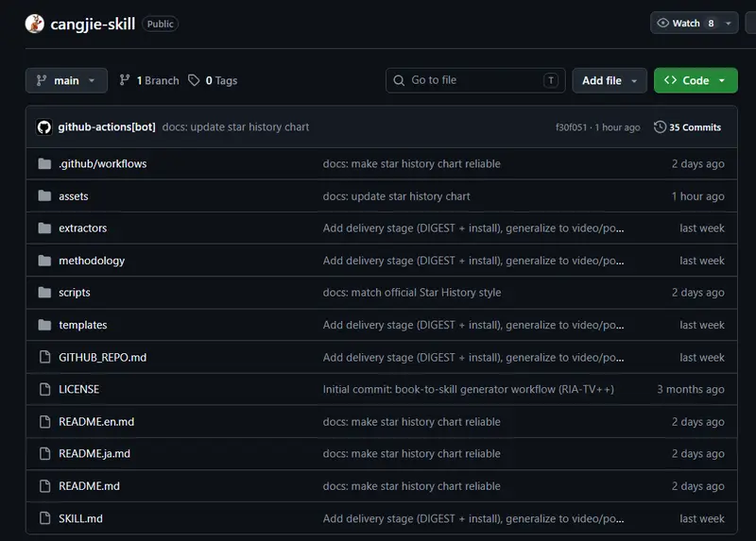The width and height of the screenshot is (756, 541).
Task: Click the Go to file search field
Action: [x=475, y=80]
